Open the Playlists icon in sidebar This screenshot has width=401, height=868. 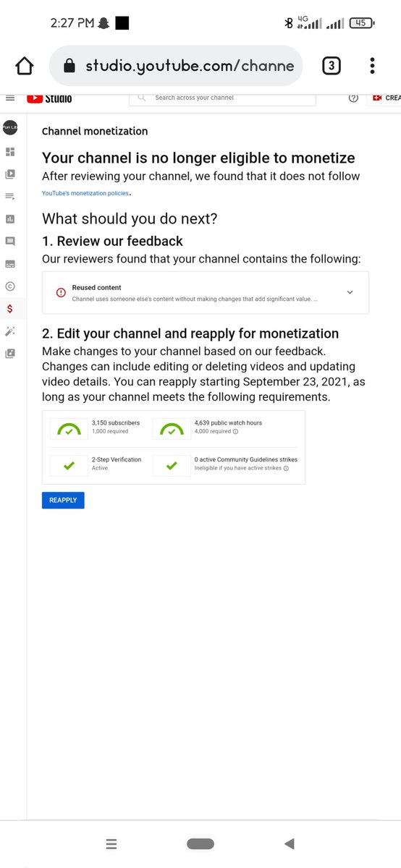10,196
